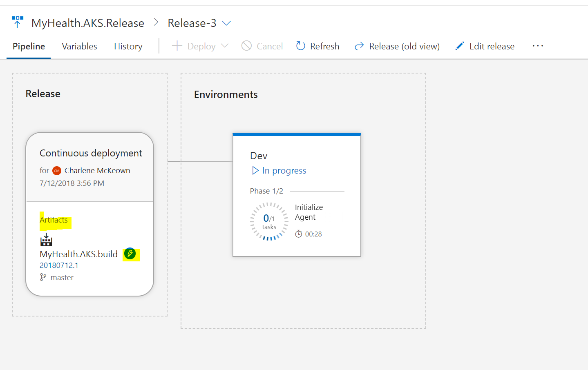Expand the Release-3 dropdown chevron

point(226,23)
